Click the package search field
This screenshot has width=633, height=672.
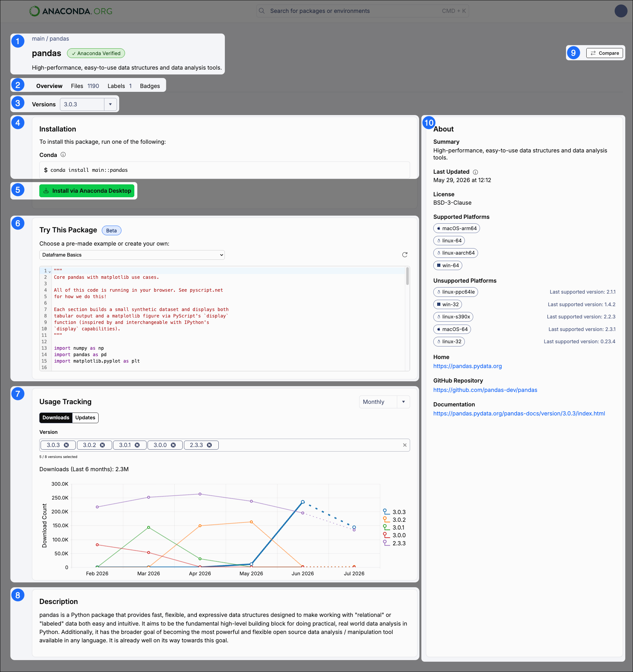click(362, 11)
